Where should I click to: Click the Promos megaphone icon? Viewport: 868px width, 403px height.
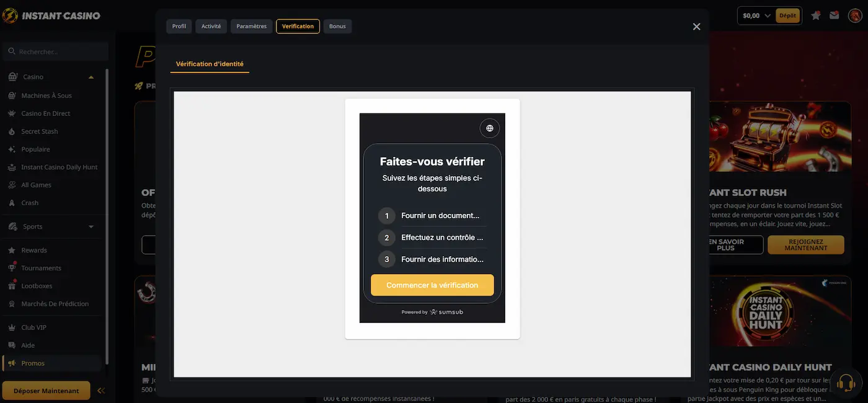click(12, 363)
